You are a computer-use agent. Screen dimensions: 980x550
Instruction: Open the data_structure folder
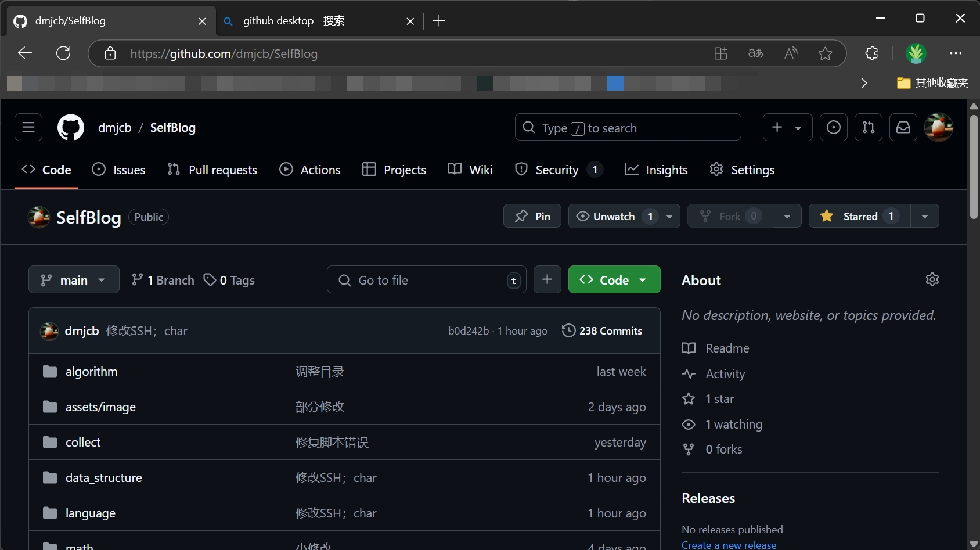(104, 478)
